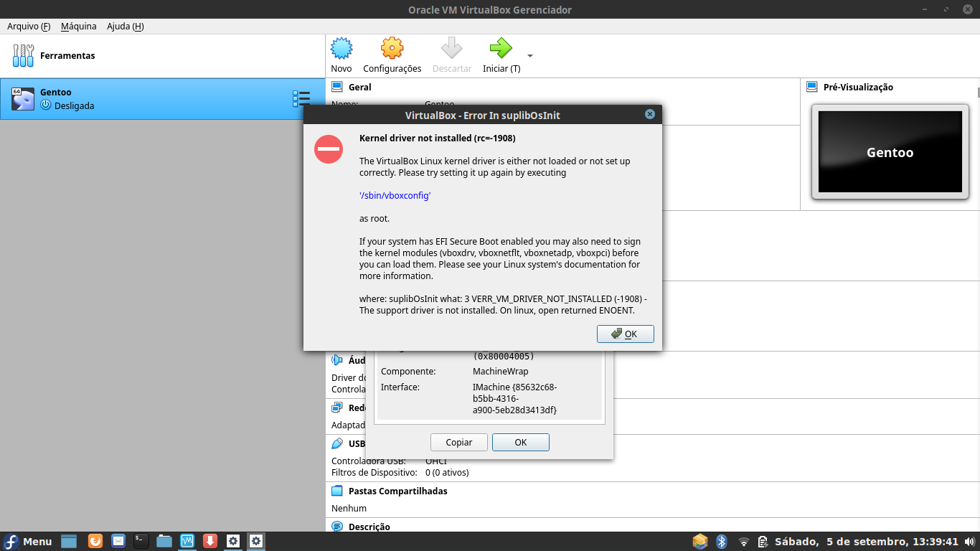Click the red download arrow taskbar icon
The width and height of the screenshot is (980, 551).
tap(210, 541)
